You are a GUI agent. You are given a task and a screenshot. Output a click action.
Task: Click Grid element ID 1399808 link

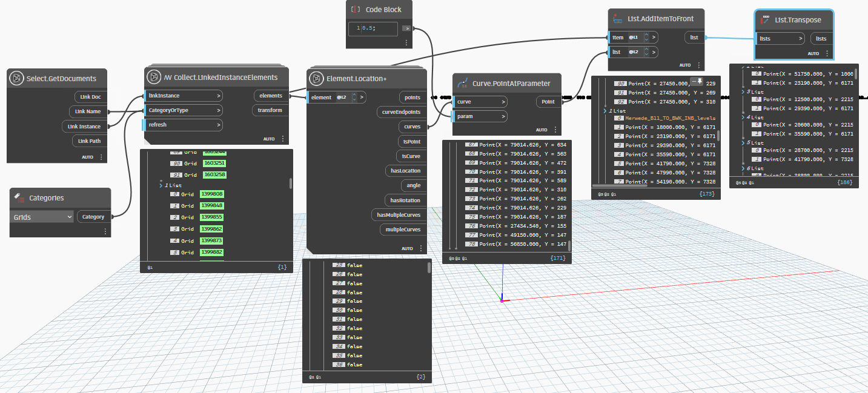click(x=213, y=194)
